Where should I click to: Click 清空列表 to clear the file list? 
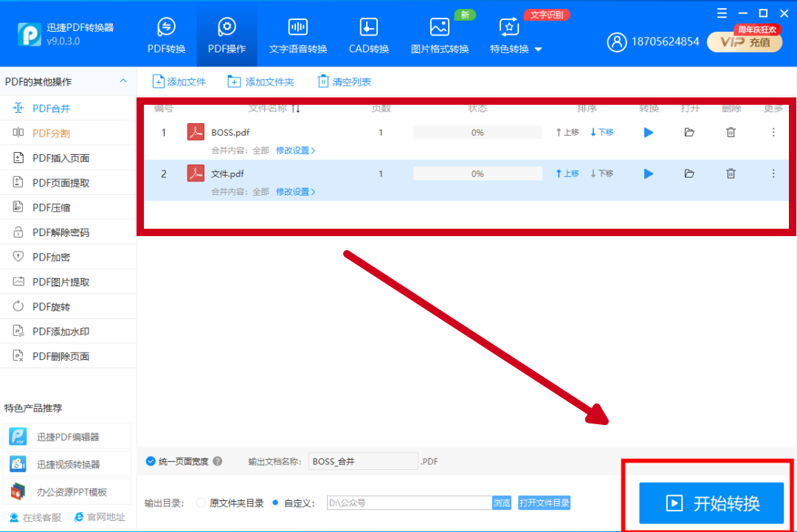click(x=345, y=82)
